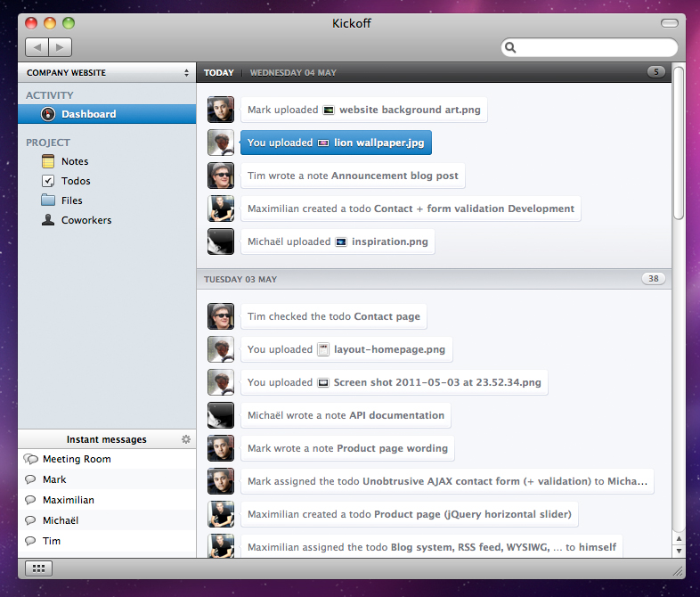Click the TODAY header label

[x=219, y=72]
